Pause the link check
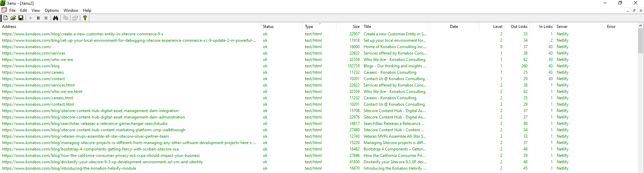This screenshot has height=173, width=644. (x=38, y=18)
